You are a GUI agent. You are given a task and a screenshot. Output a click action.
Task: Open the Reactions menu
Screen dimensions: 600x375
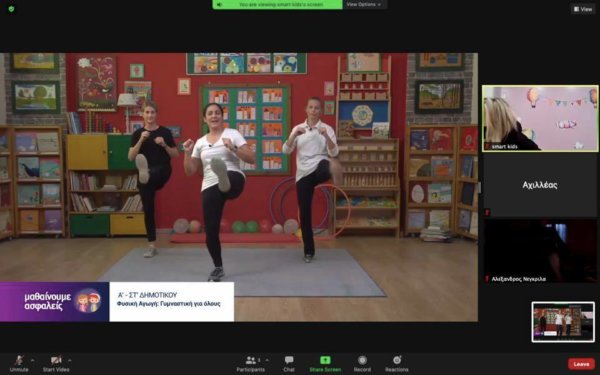397,364
